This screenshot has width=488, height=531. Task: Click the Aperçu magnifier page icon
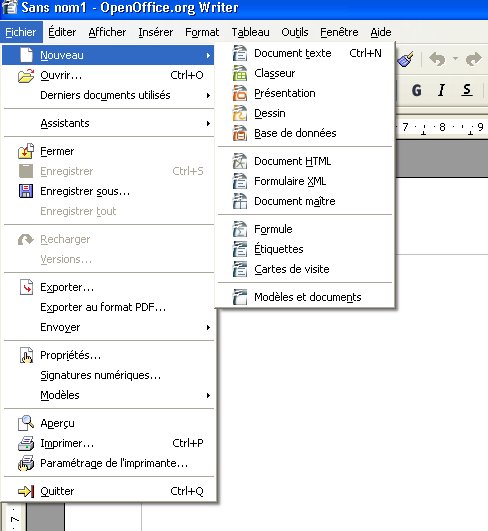26,423
